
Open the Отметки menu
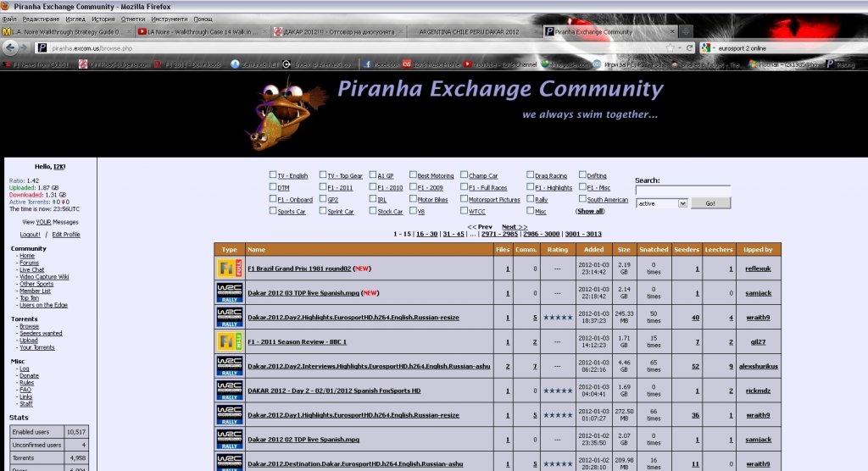(133, 19)
